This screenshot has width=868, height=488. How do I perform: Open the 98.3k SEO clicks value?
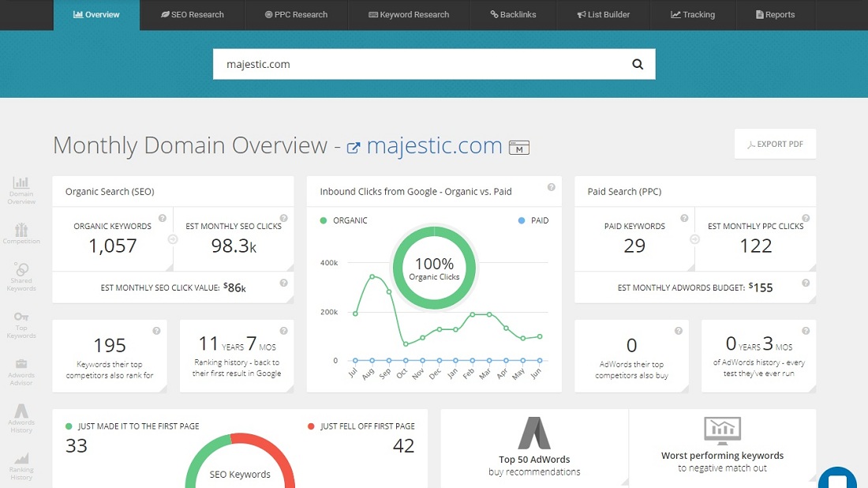[x=234, y=246]
